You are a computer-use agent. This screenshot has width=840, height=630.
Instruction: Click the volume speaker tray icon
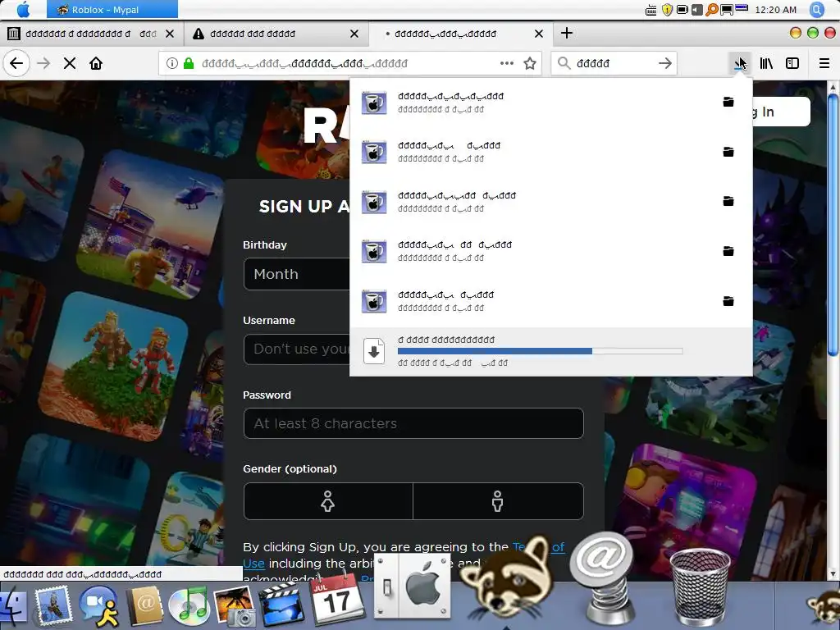point(697,10)
